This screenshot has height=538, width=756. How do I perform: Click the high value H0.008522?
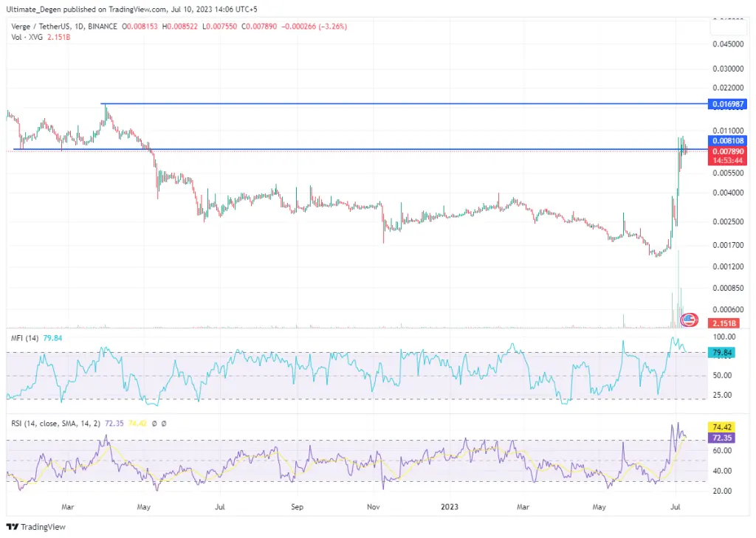coord(180,26)
